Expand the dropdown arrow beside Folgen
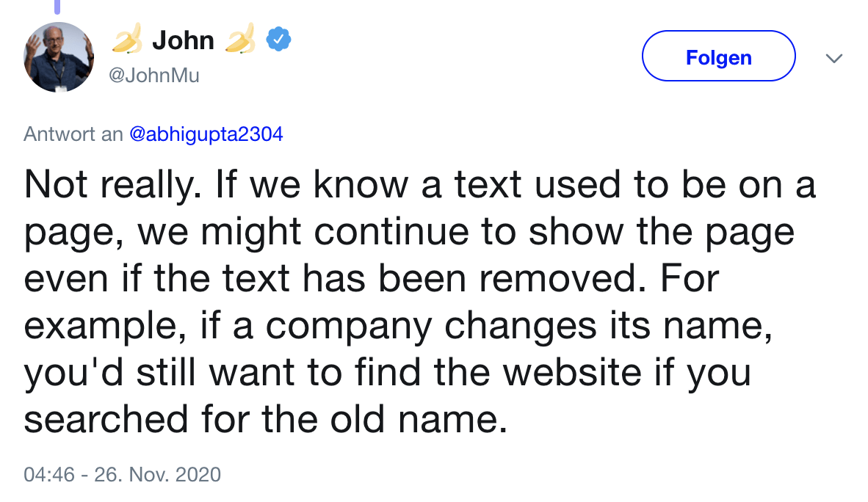Image resolution: width=868 pixels, height=502 pixels. coord(833,57)
